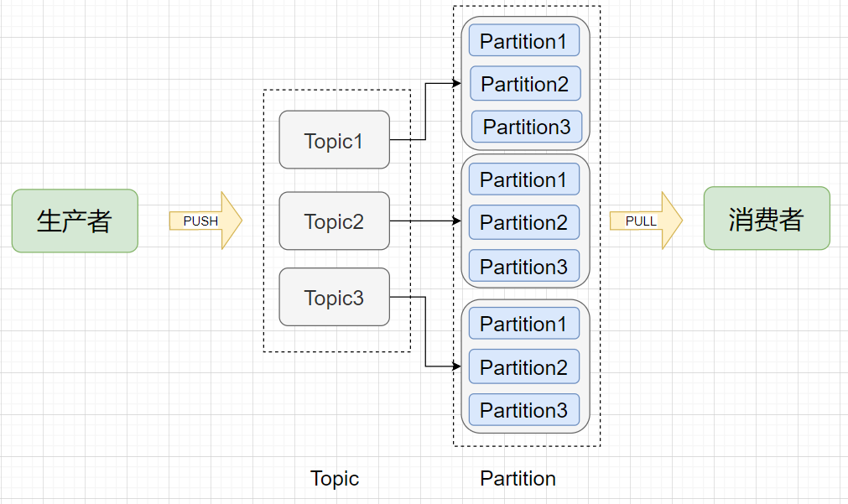Select Partition1 in the bottom partition group
Image resolution: width=848 pixels, height=504 pixels.
[523, 324]
